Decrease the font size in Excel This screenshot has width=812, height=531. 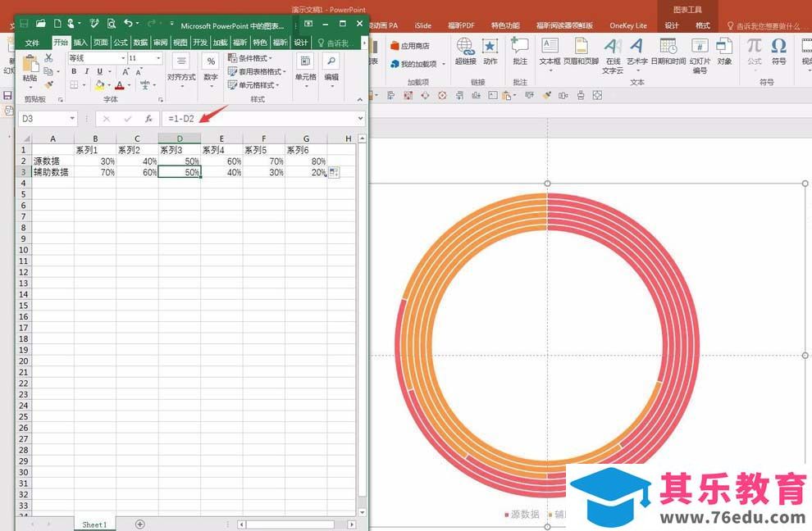point(139,71)
